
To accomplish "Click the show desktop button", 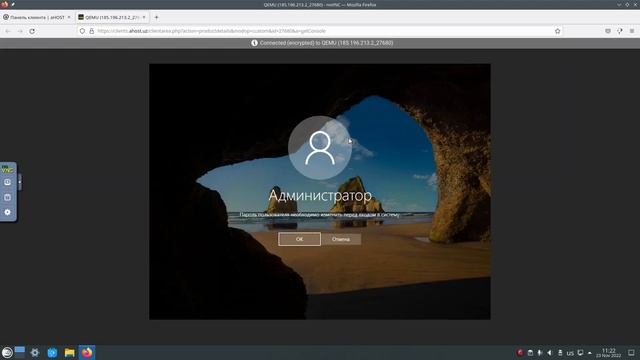I will [631, 353].
